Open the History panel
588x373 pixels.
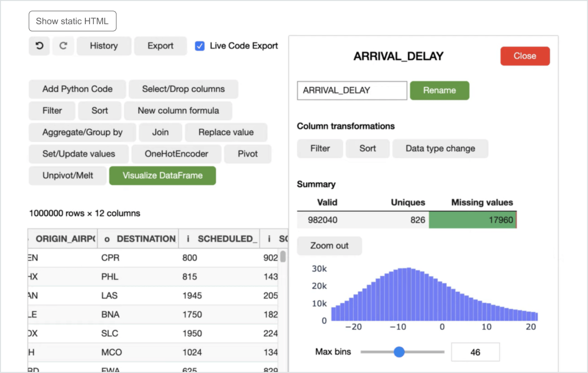104,46
